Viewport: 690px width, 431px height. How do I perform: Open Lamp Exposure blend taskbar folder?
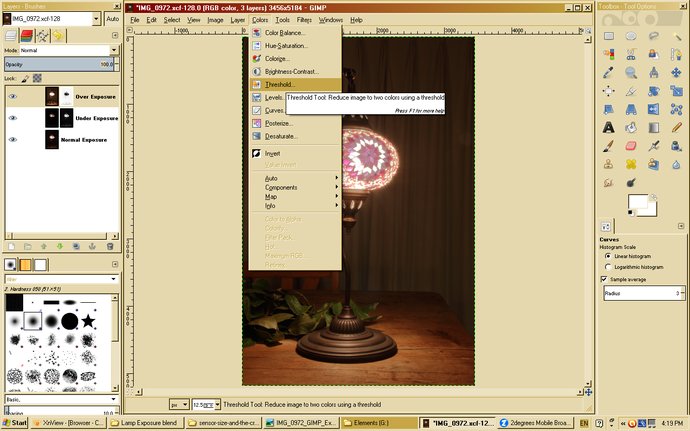pos(146,423)
